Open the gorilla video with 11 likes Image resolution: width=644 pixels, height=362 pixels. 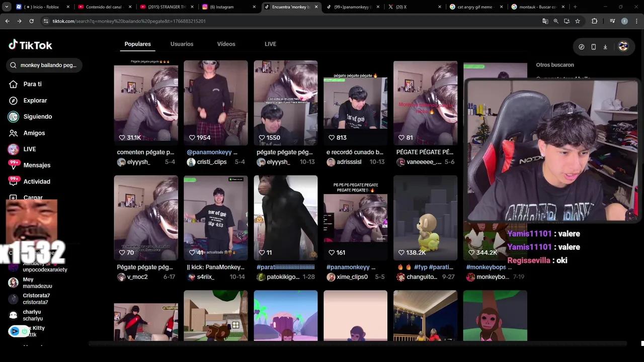coord(285,218)
